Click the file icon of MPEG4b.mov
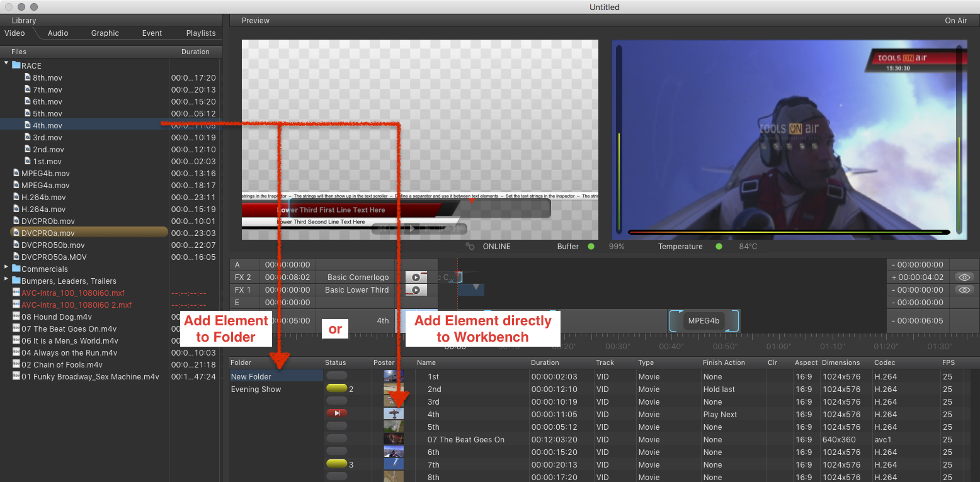Screen dimensions: 980x482 (16, 173)
